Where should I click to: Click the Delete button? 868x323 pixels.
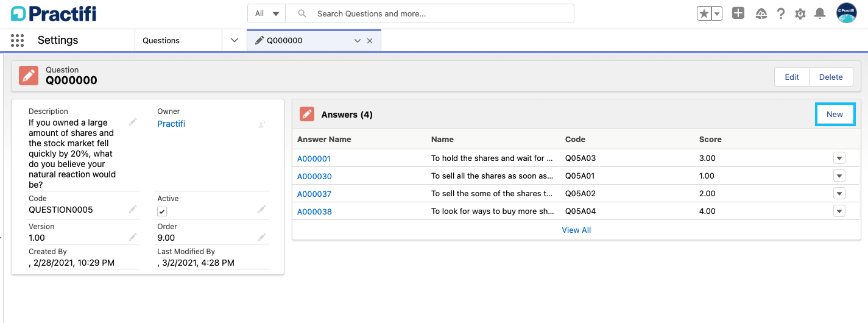(x=831, y=77)
